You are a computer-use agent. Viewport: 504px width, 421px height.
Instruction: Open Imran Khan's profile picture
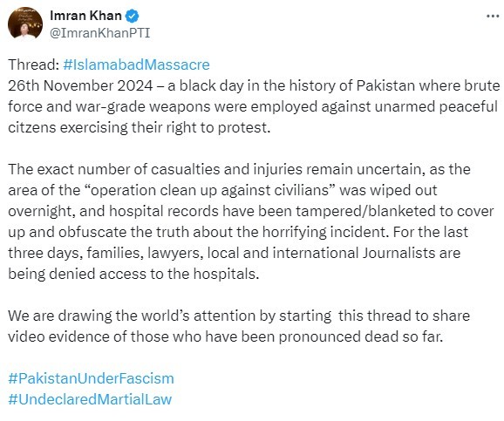[x=25, y=24]
